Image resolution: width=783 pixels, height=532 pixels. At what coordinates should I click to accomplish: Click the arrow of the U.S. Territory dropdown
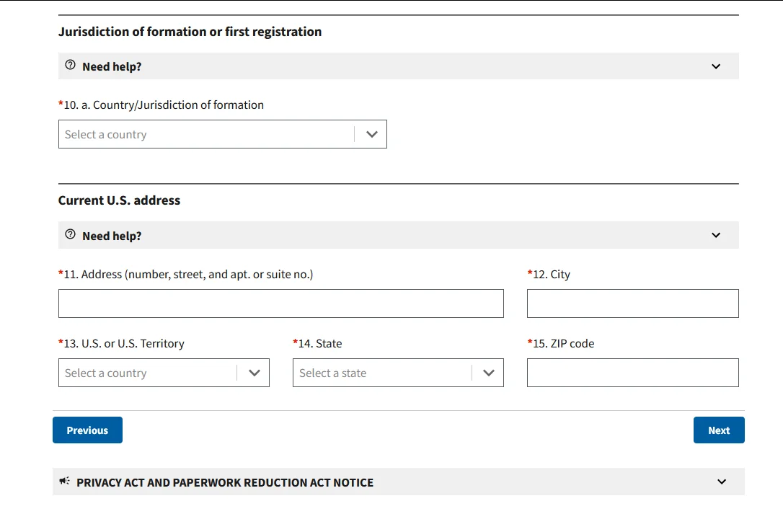pyautogui.click(x=255, y=373)
